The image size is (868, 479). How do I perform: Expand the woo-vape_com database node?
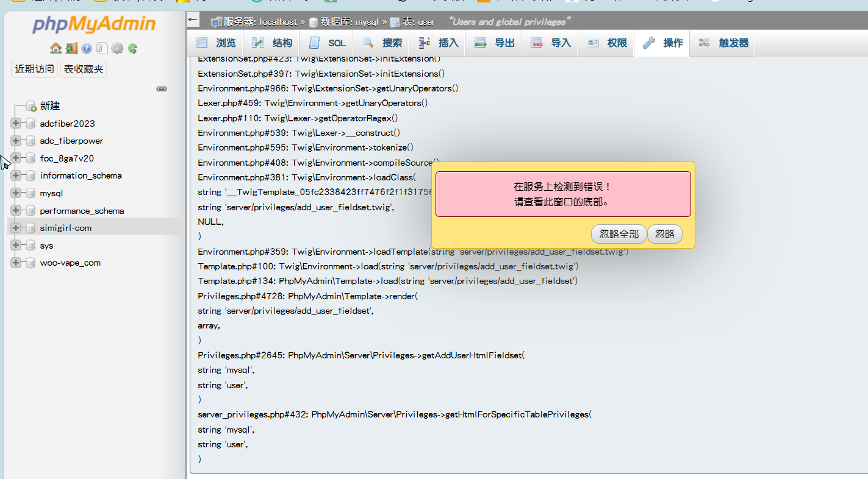(16, 263)
